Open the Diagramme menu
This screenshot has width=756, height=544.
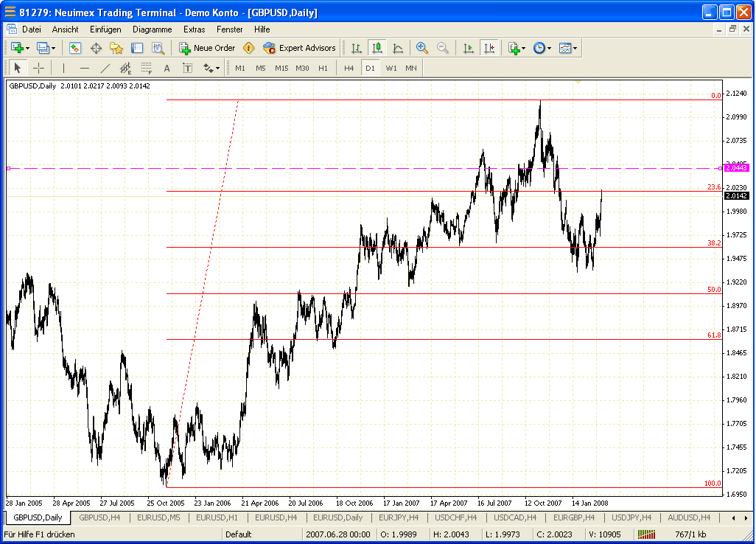pos(152,29)
